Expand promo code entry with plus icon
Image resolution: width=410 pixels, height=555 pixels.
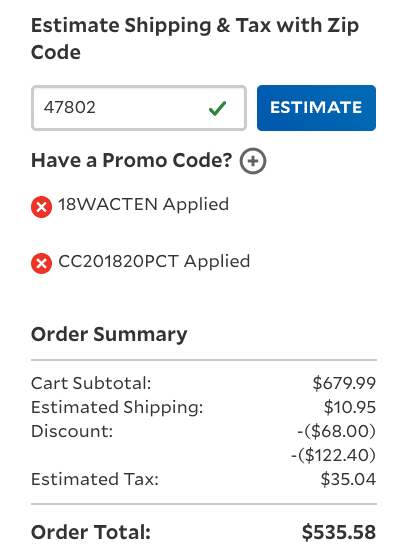click(x=253, y=161)
